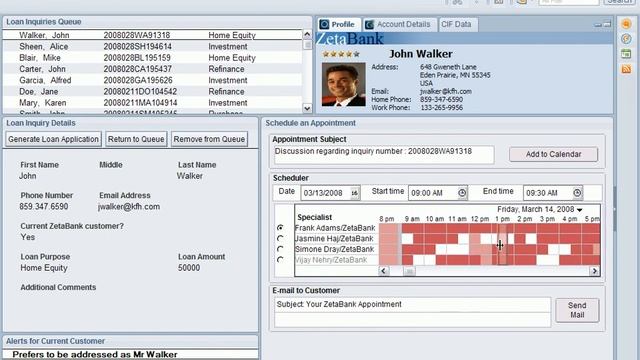Select Carter, John row in queue
Image resolution: width=640 pixels, height=360 pixels.
point(152,69)
